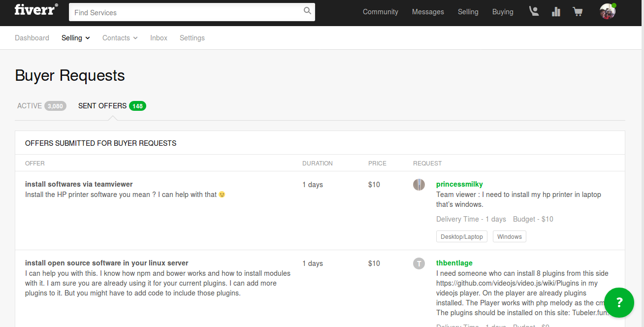Click Buying in the header bar
This screenshot has width=644, height=327.
click(503, 12)
